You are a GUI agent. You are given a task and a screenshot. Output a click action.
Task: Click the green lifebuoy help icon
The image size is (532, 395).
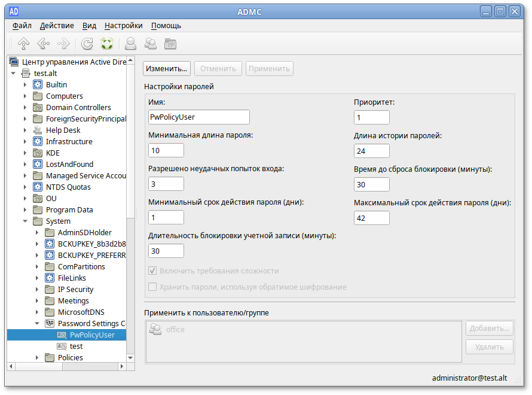tap(107, 43)
